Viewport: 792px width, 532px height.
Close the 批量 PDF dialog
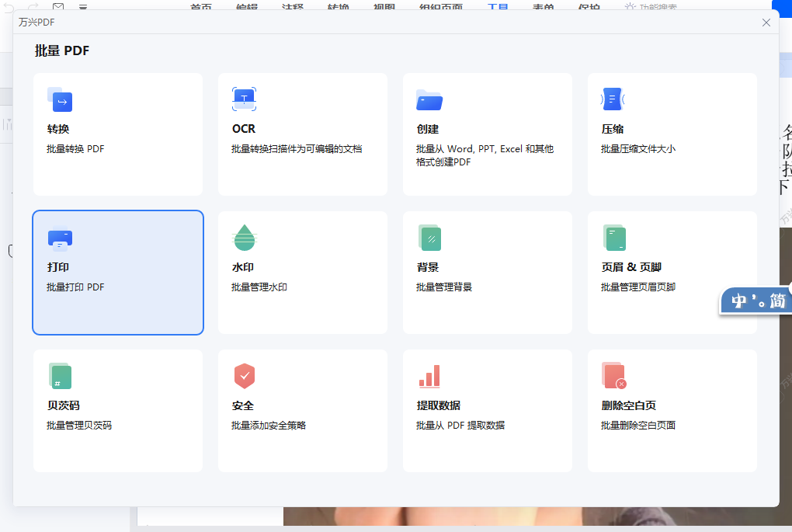(x=766, y=23)
